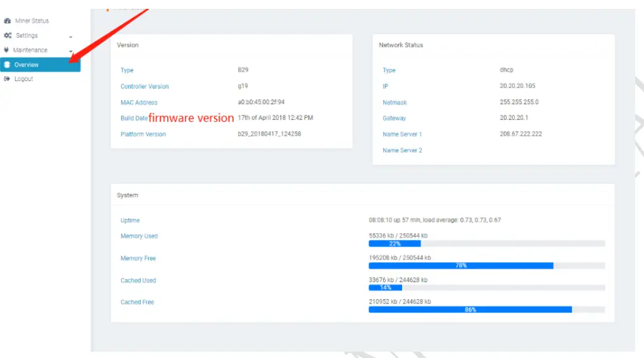Click the Settings gears icon

[x=8, y=35]
